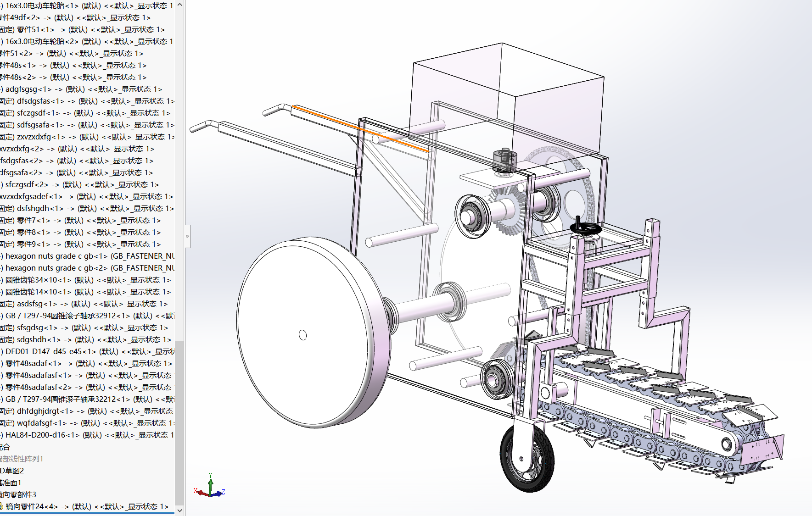
Task: Select the orange highlighted handle edge
Action: click(361, 129)
